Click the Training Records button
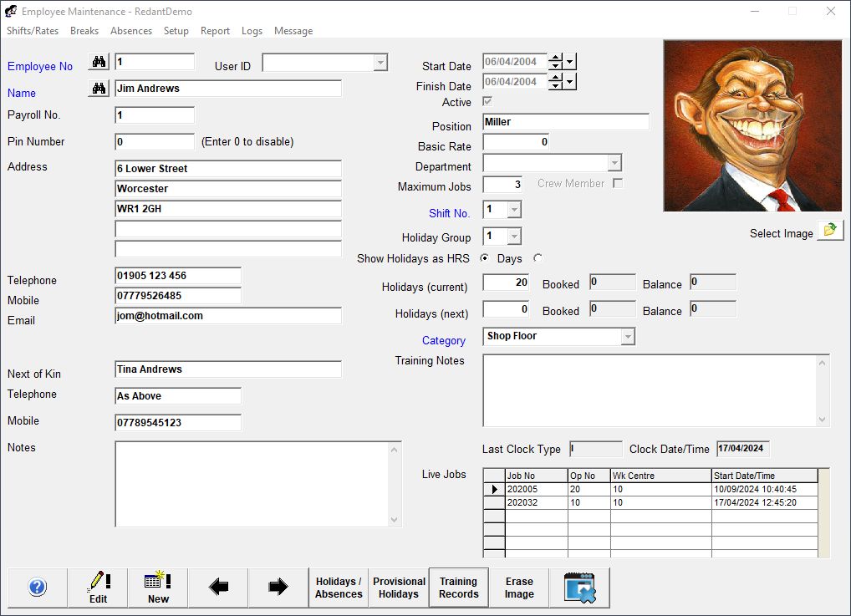Image resolution: width=851 pixels, height=616 pixels. (459, 588)
